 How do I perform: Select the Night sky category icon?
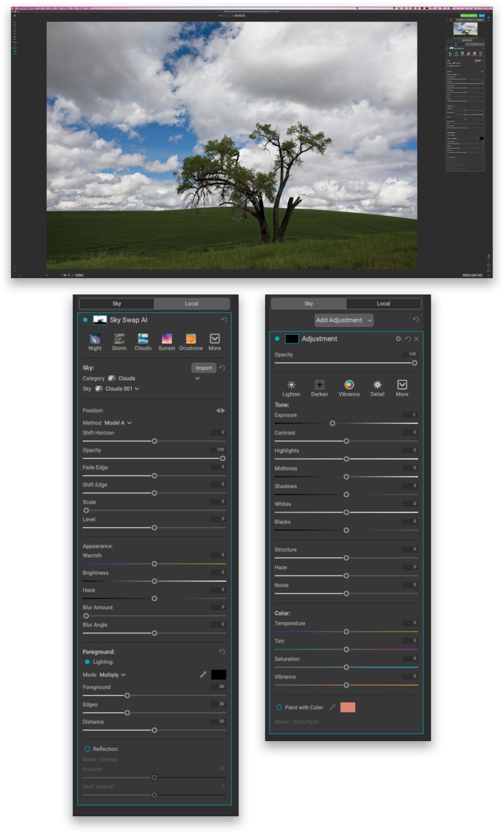pos(95,339)
